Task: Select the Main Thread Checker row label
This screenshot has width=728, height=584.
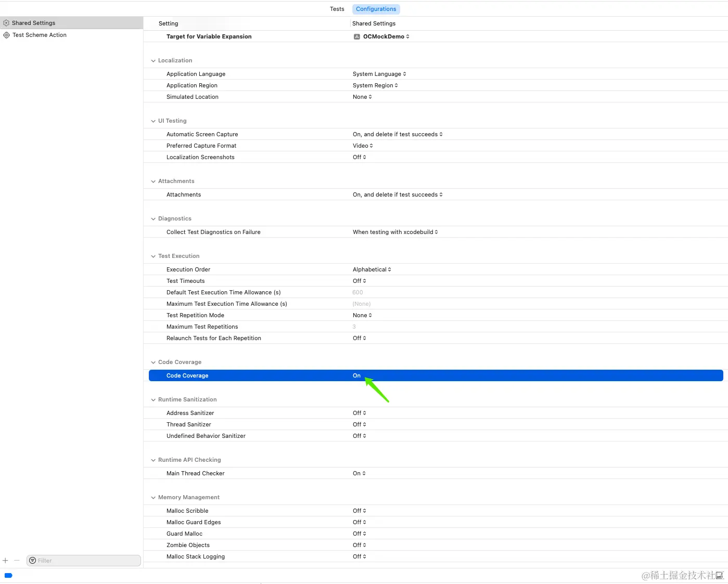Action: [196, 473]
